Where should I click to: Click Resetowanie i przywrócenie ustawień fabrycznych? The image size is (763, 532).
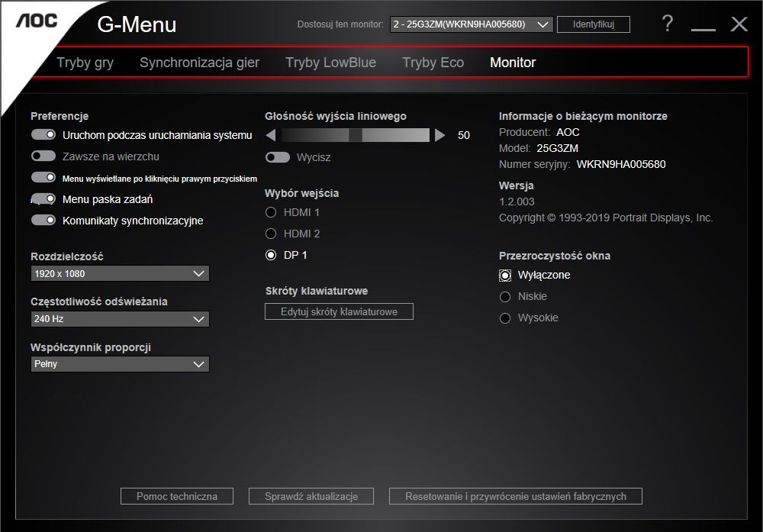click(516, 496)
